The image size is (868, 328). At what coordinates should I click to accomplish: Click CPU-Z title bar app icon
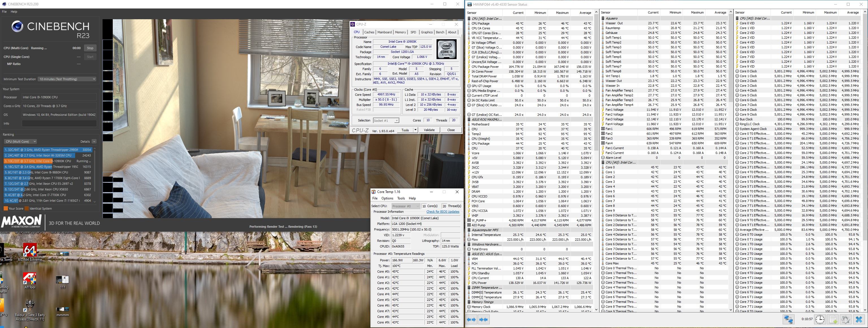pyautogui.click(x=353, y=24)
